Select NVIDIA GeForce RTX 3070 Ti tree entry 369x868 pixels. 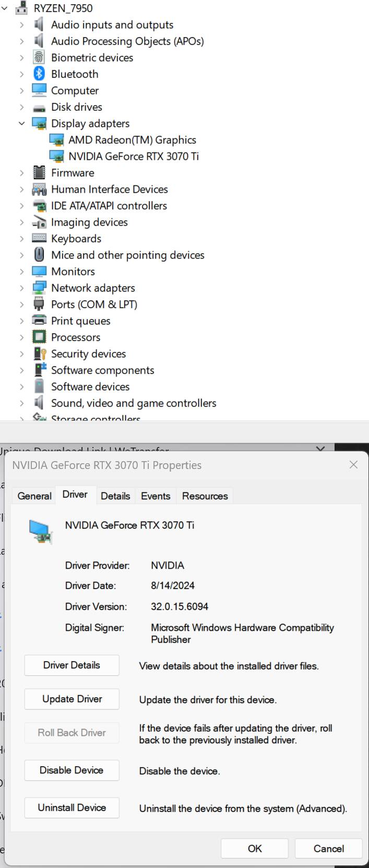pyautogui.click(x=134, y=156)
